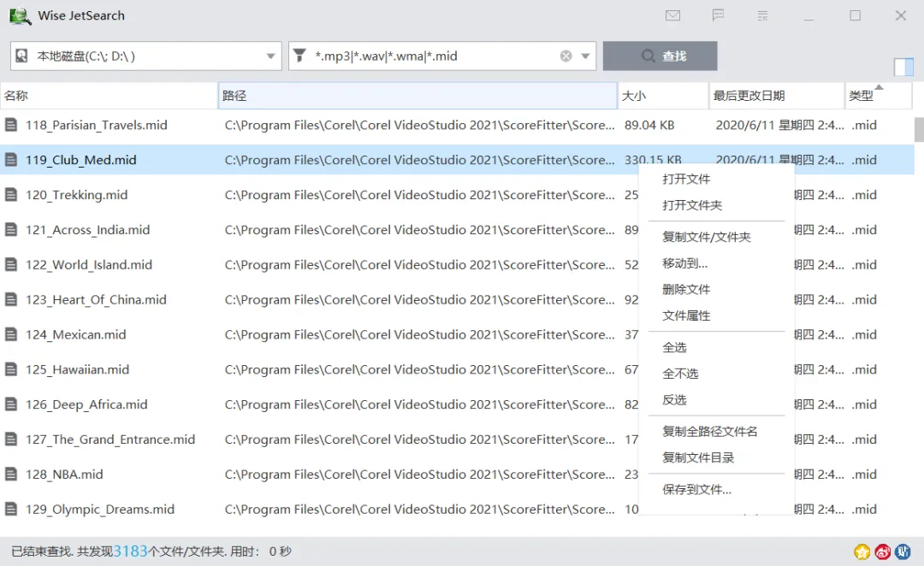Select the 125_Hawaiian.mid file name

tap(77, 369)
